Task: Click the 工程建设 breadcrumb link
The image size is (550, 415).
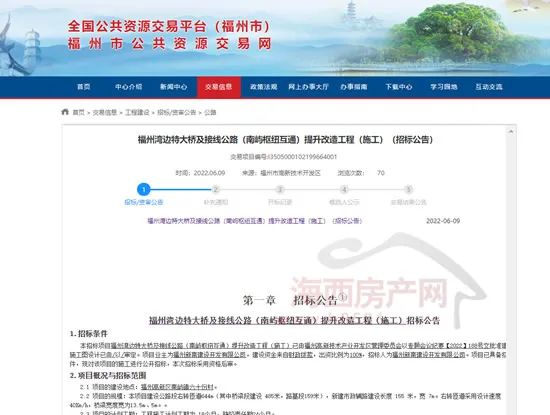Action: coord(137,112)
